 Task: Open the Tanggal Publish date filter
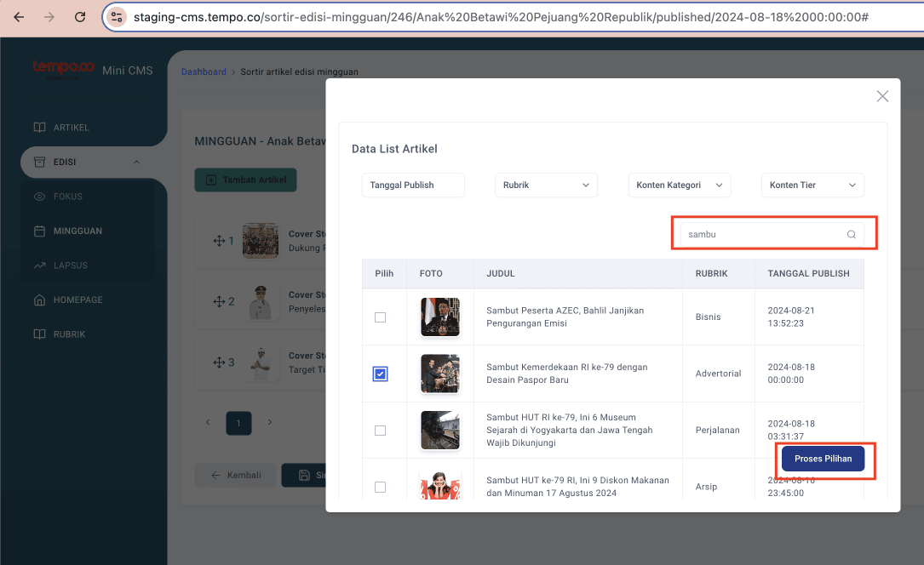pyautogui.click(x=413, y=185)
